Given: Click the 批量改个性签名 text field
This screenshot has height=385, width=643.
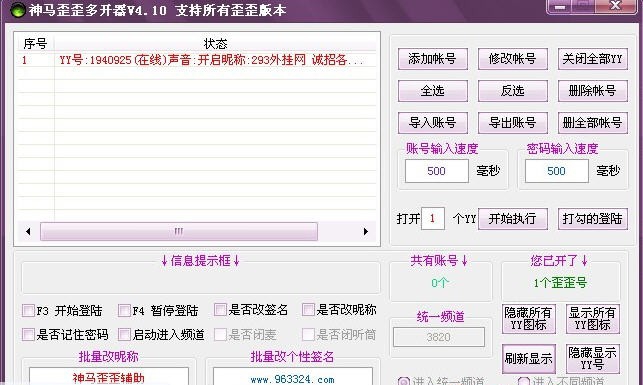Looking at the screenshot, I should 292,376.
